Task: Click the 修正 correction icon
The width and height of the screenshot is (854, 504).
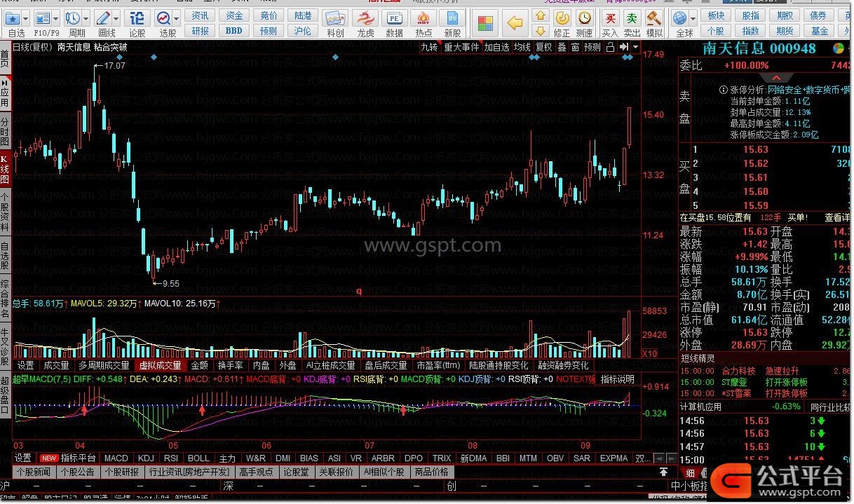Action: (x=562, y=18)
